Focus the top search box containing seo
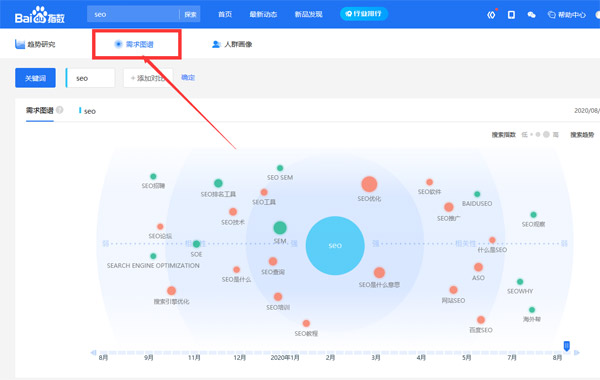 tap(133, 15)
